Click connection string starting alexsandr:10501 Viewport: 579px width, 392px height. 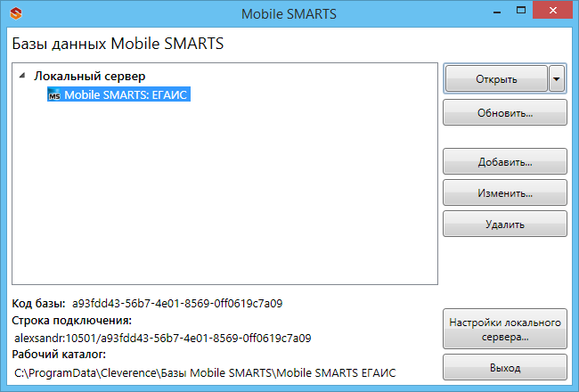pos(163,338)
